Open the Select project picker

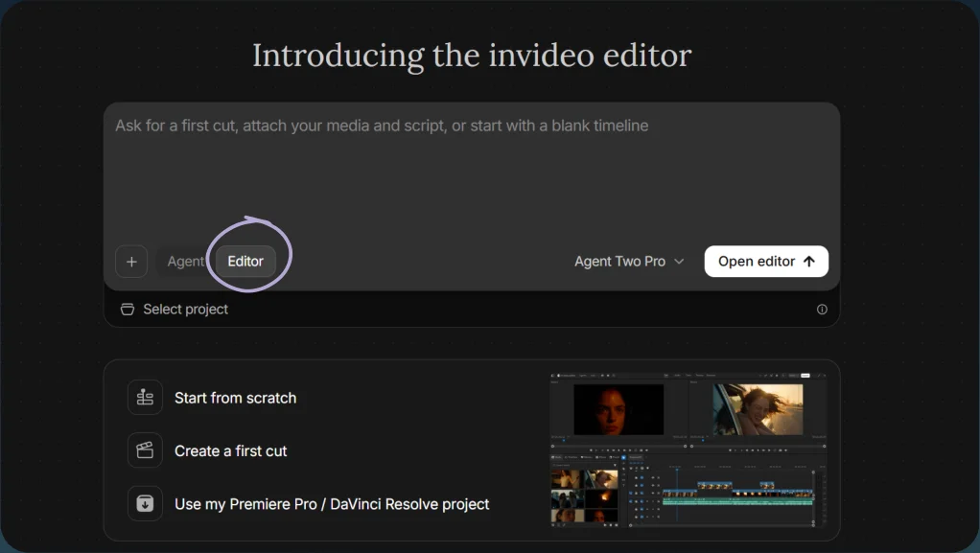pos(175,310)
